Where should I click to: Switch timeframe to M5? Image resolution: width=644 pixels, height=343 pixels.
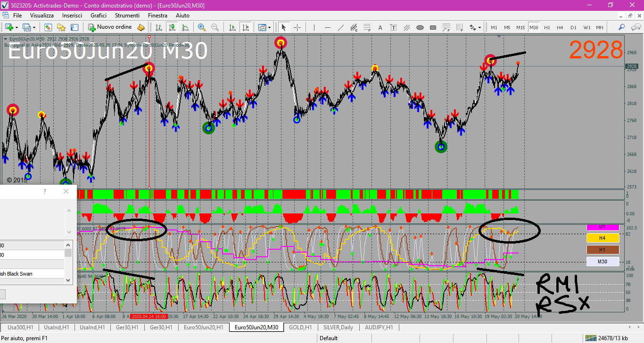(507, 27)
